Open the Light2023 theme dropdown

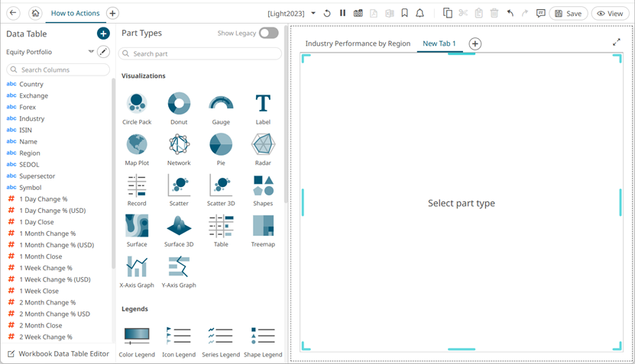[x=313, y=13]
